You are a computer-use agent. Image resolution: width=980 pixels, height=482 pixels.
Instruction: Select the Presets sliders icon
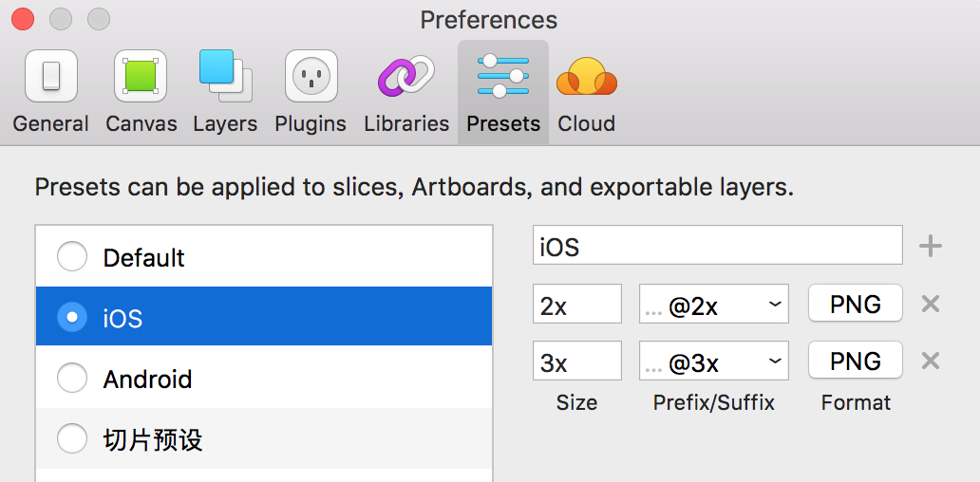pos(503,76)
